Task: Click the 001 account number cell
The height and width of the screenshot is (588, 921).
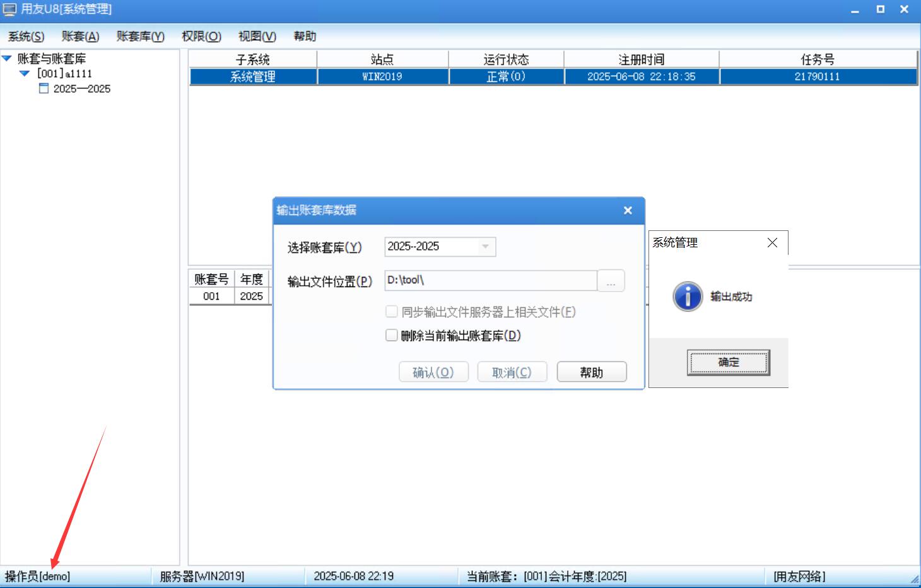Action: (x=211, y=296)
